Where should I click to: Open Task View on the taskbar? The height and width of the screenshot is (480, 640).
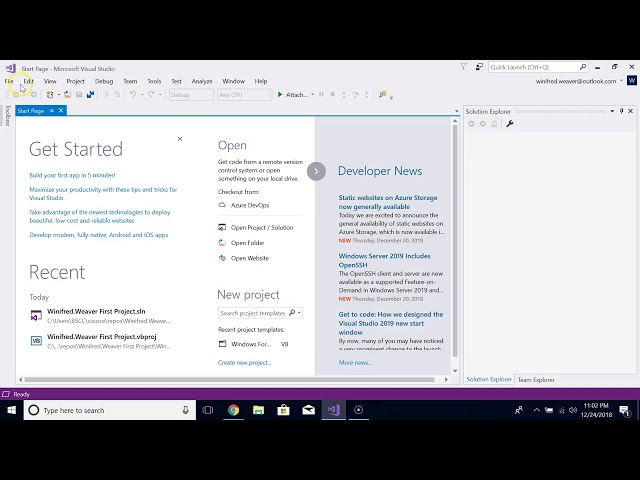[x=208, y=410]
